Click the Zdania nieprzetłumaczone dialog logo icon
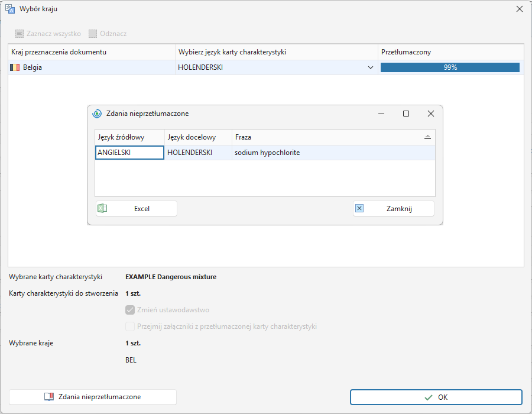Image resolution: width=532 pixels, height=414 pixels. point(97,114)
